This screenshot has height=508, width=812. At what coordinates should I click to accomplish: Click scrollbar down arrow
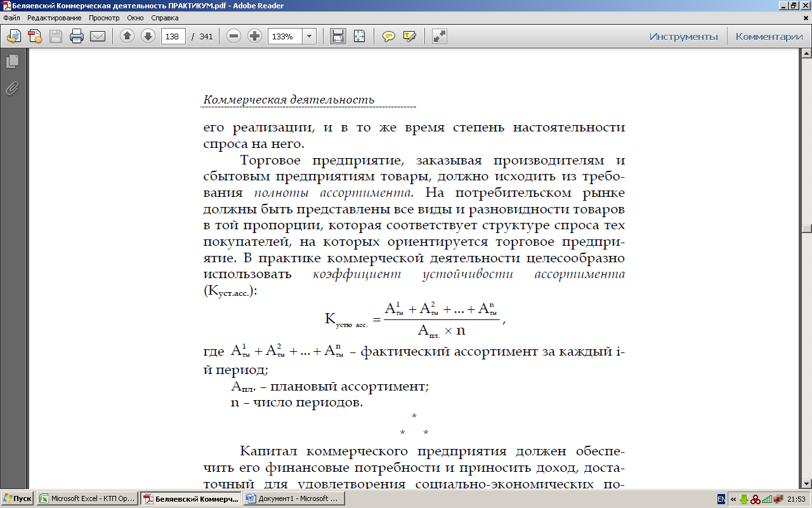pyautogui.click(x=806, y=484)
